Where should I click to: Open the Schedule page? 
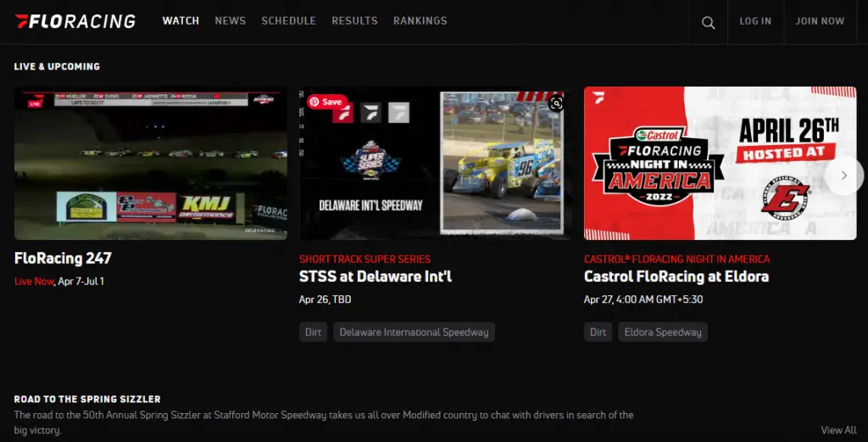288,21
